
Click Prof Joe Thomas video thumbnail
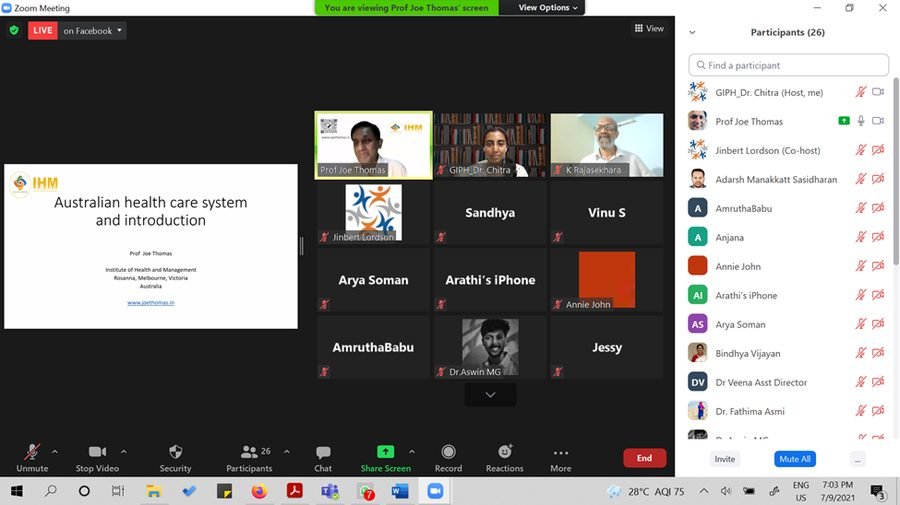[373, 145]
